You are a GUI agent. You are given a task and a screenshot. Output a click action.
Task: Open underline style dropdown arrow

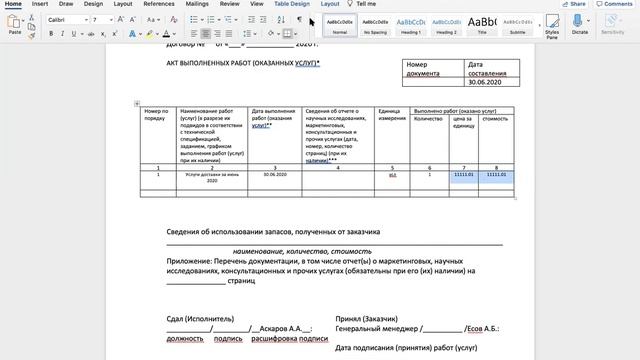[82, 34]
